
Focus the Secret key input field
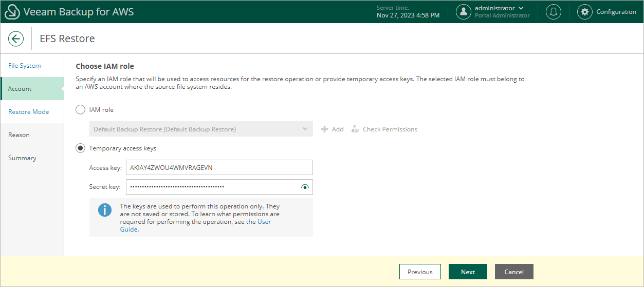(219, 187)
